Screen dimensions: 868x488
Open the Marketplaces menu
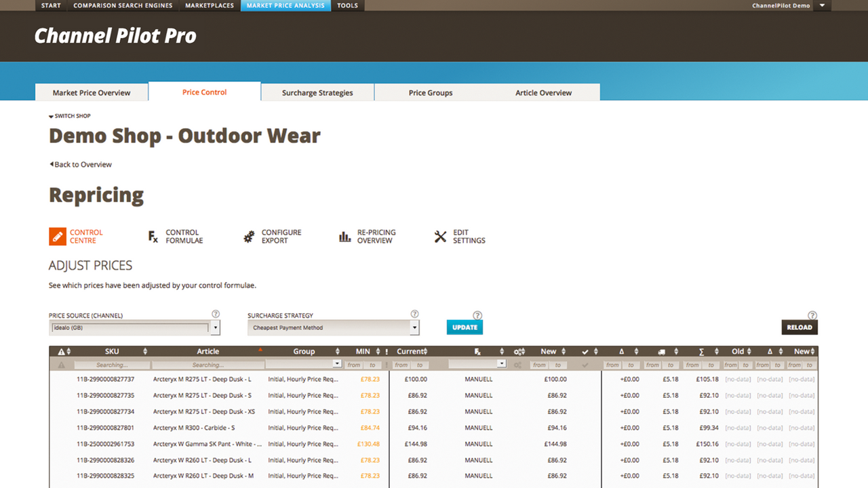click(210, 5)
